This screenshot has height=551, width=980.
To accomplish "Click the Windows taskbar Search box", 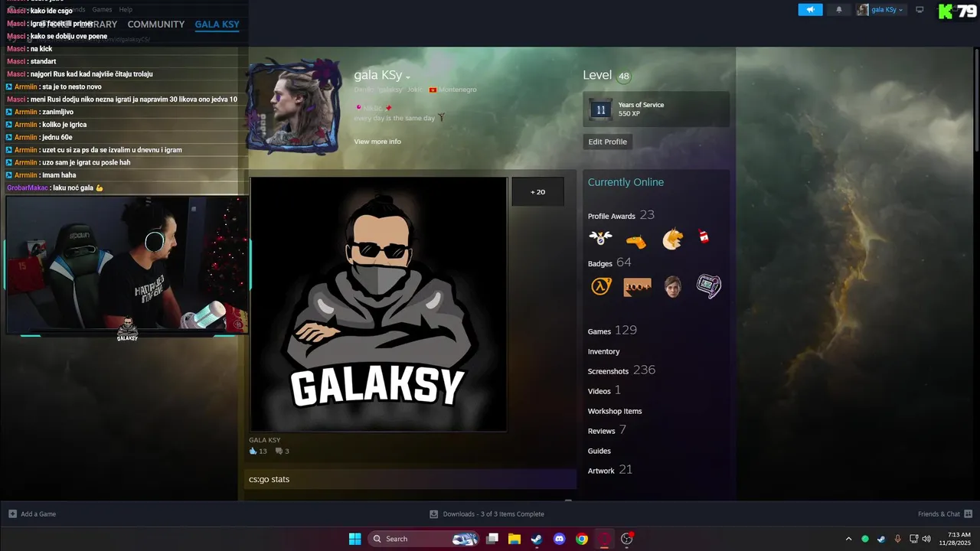I will tap(425, 539).
